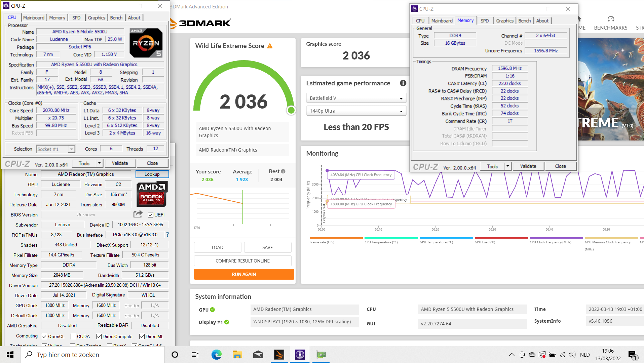Open the Windows Start menu

(x=10, y=355)
